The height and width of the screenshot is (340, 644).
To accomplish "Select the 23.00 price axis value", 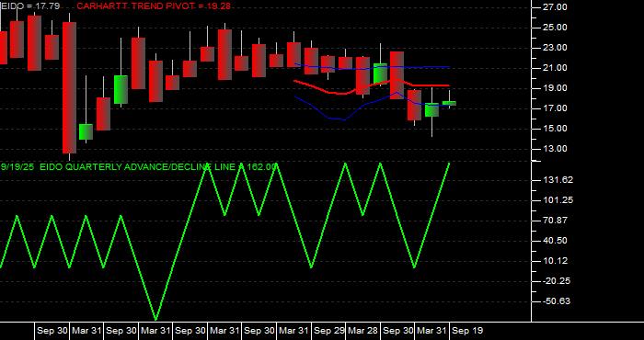I will 556,48.
